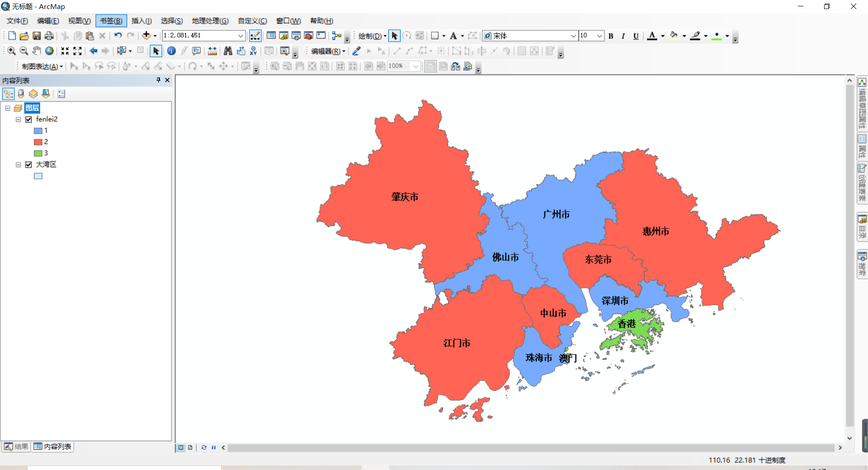
Task: Open the 书签 menu
Action: [x=111, y=21]
